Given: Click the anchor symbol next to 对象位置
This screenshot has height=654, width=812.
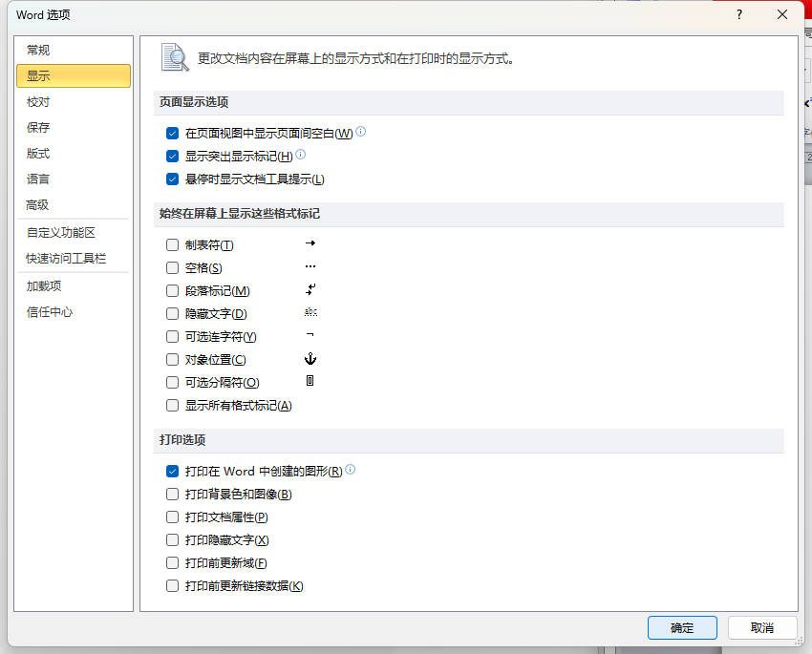Looking at the screenshot, I should tap(310, 359).
